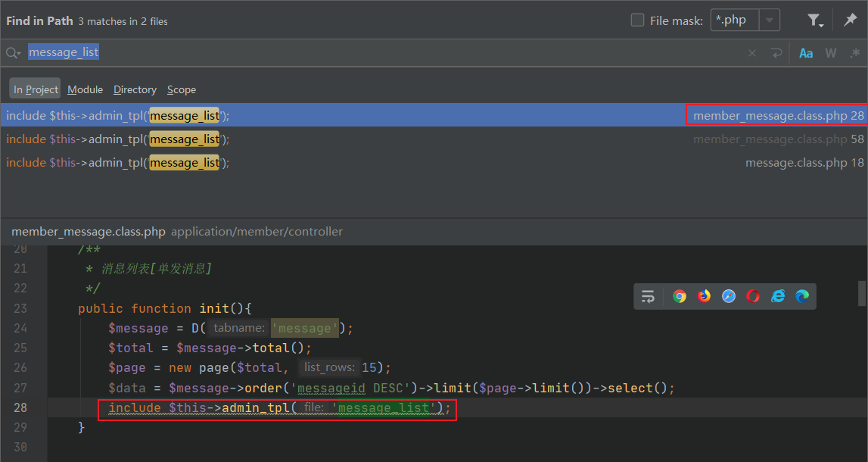Toggle Regex (.*) search option

point(855,53)
